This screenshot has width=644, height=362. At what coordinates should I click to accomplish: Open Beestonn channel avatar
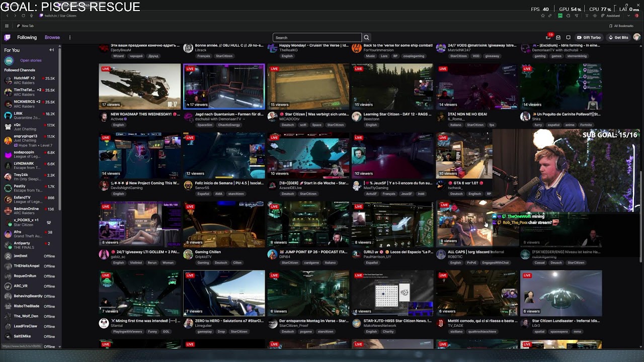(x=356, y=117)
